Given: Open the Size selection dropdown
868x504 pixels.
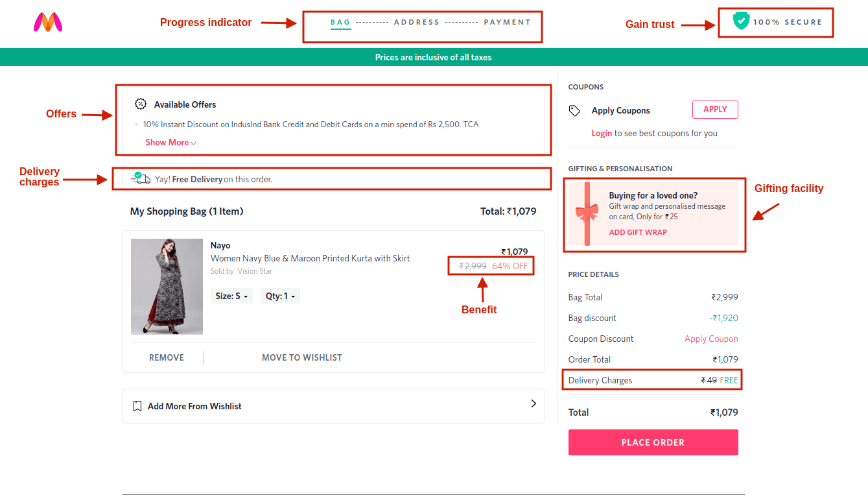Looking at the screenshot, I should 231,295.
